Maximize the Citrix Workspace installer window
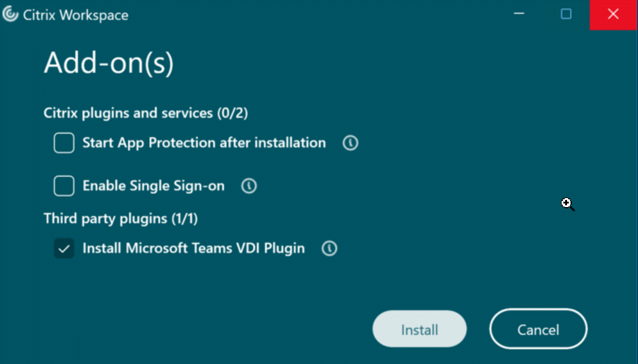Image resolution: width=638 pixels, height=364 pixels. pos(566,14)
